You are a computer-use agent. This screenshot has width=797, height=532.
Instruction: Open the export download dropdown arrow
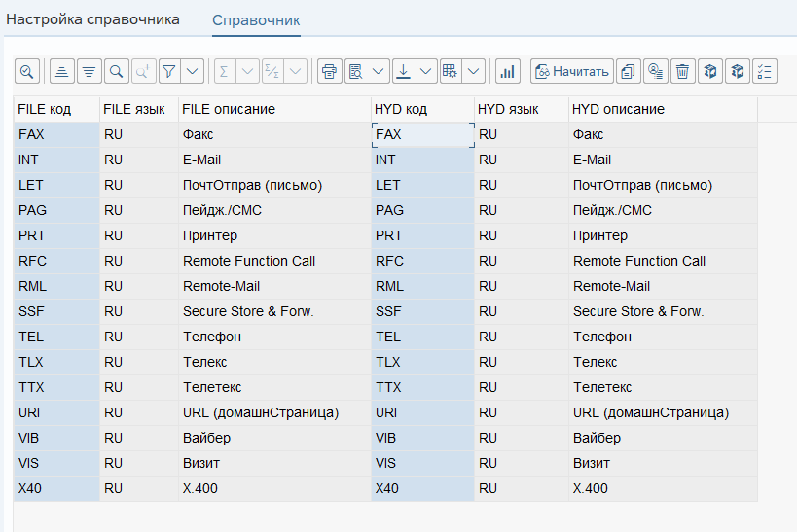click(426, 71)
